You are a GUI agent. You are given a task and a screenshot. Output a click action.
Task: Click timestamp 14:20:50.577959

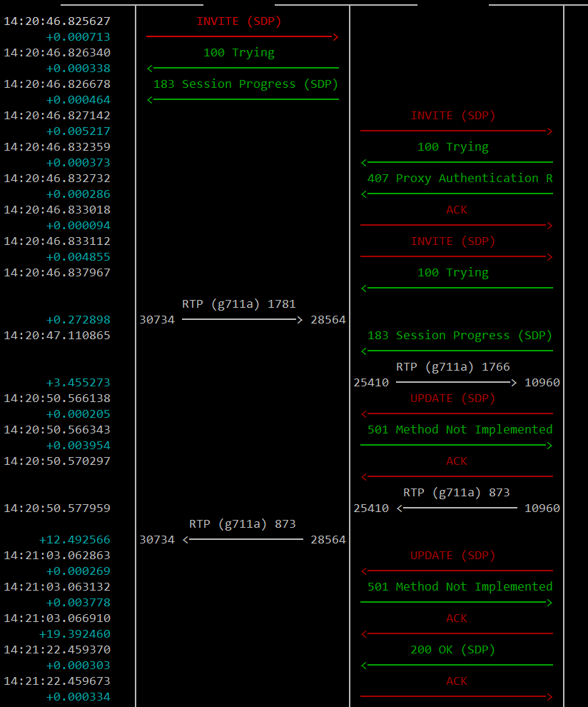[x=57, y=508]
